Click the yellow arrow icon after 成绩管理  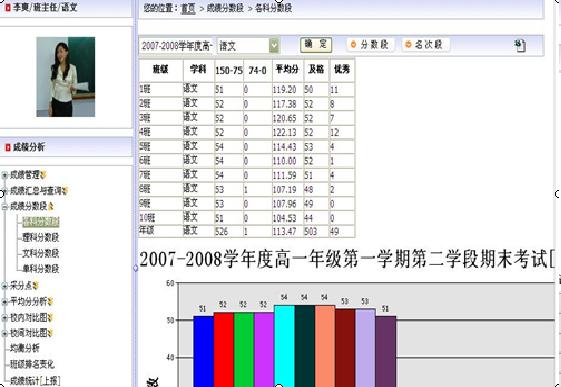43,175
